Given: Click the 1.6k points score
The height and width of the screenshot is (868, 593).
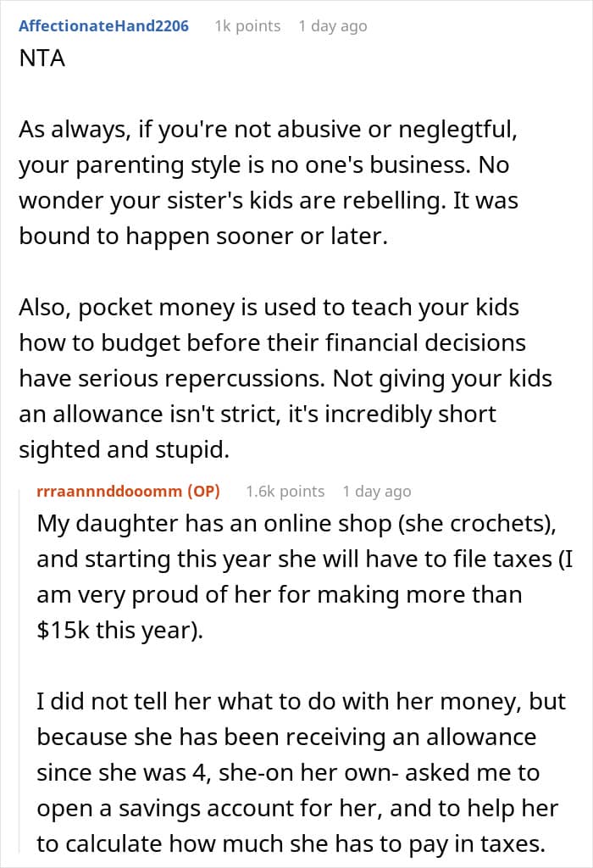Looking at the screenshot, I should tap(285, 492).
